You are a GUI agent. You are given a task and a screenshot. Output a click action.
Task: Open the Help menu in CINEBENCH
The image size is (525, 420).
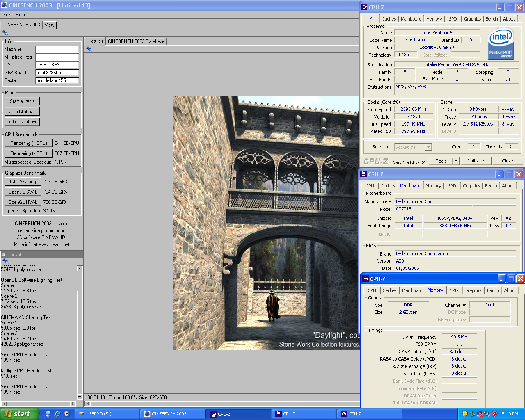point(20,15)
